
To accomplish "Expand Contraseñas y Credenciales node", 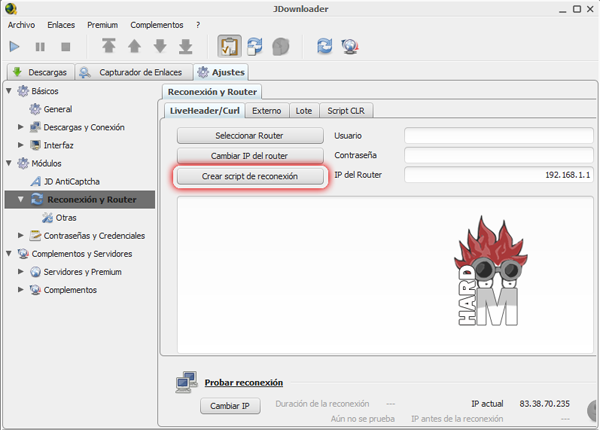I will click(x=21, y=235).
